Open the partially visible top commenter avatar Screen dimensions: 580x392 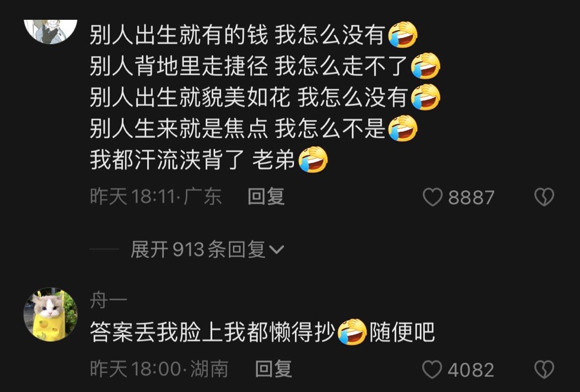(50, 32)
